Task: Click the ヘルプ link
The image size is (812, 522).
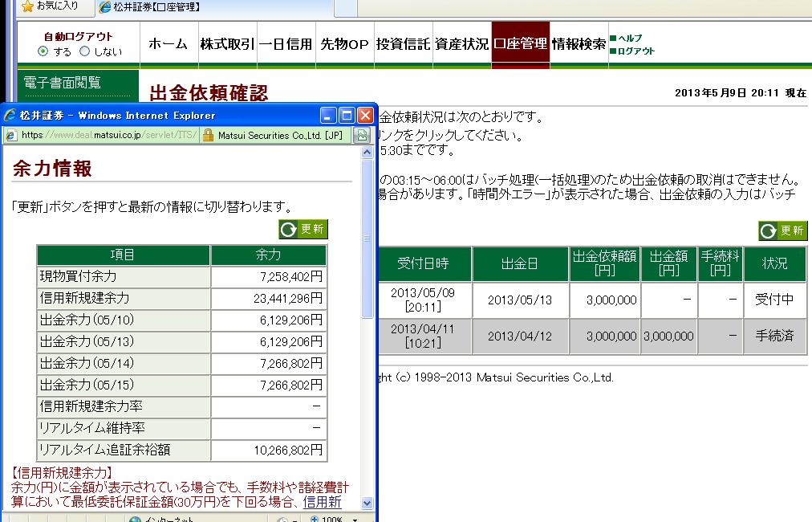Action: 630,38
